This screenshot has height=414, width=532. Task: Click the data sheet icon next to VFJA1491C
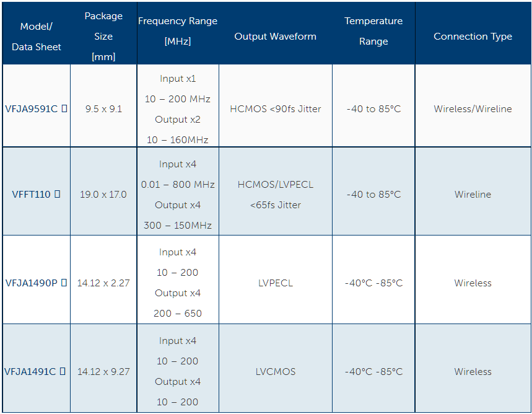(x=63, y=371)
